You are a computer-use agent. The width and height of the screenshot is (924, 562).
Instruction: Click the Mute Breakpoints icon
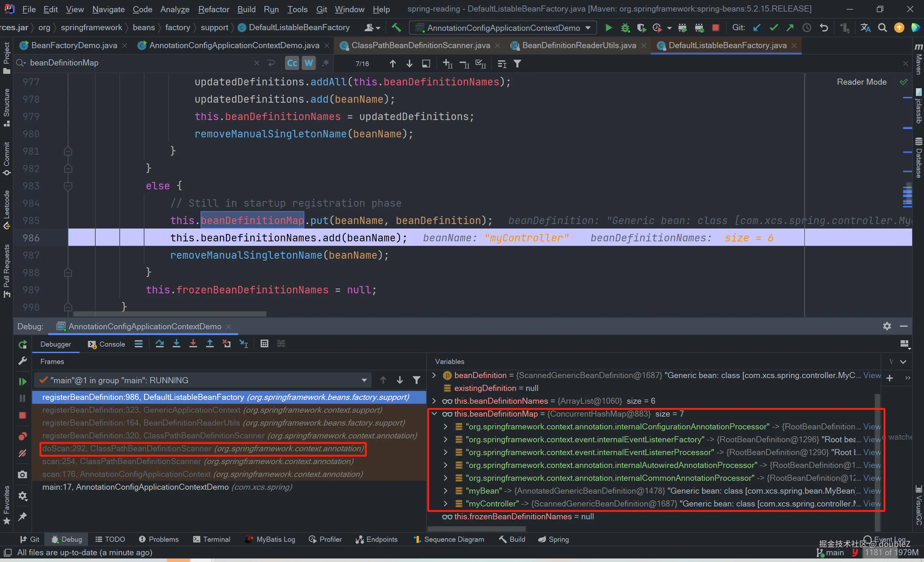pos(22,453)
